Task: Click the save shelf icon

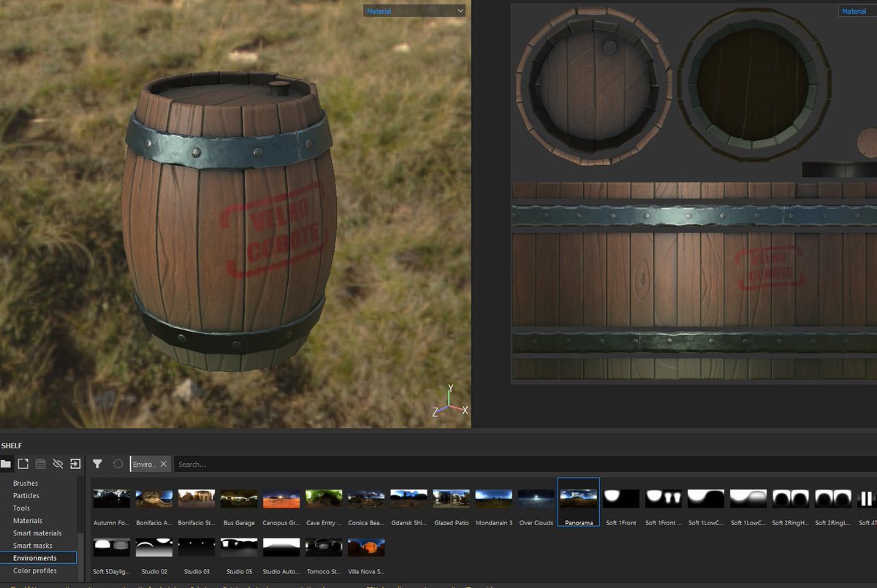Action: [x=41, y=464]
